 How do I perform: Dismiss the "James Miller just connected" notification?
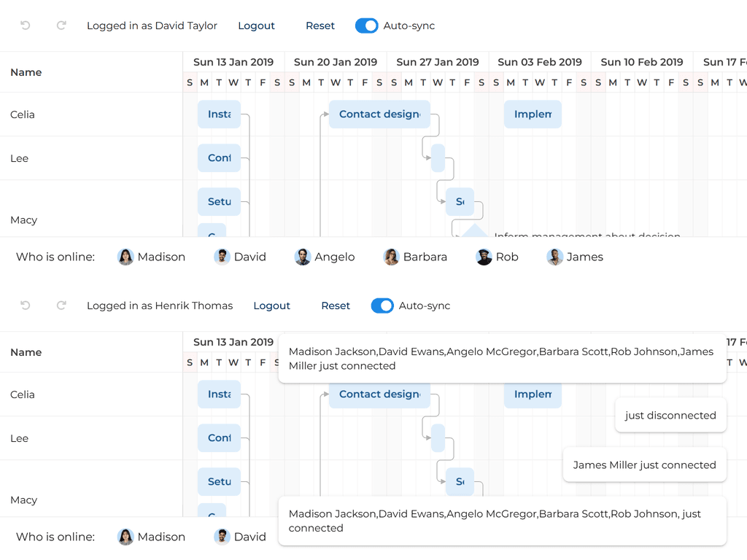(644, 464)
